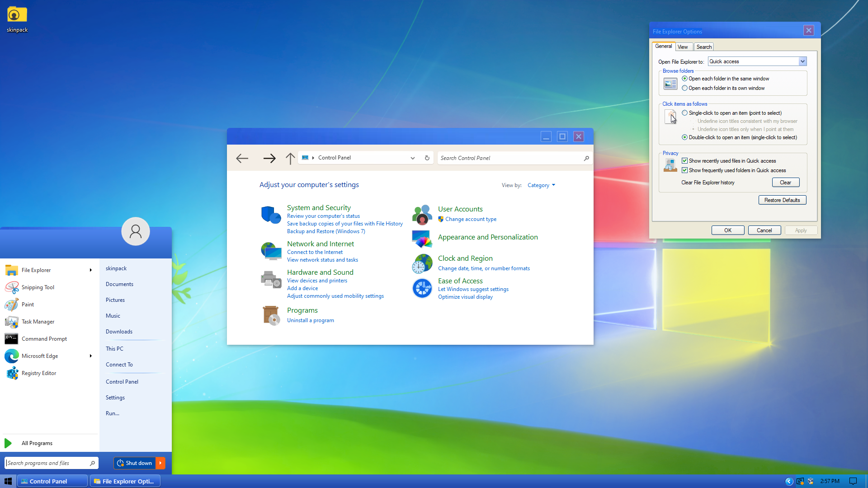Open the Hardware and Sound printer icon
Viewport: 868px width, 488px height.
tap(271, 279)
